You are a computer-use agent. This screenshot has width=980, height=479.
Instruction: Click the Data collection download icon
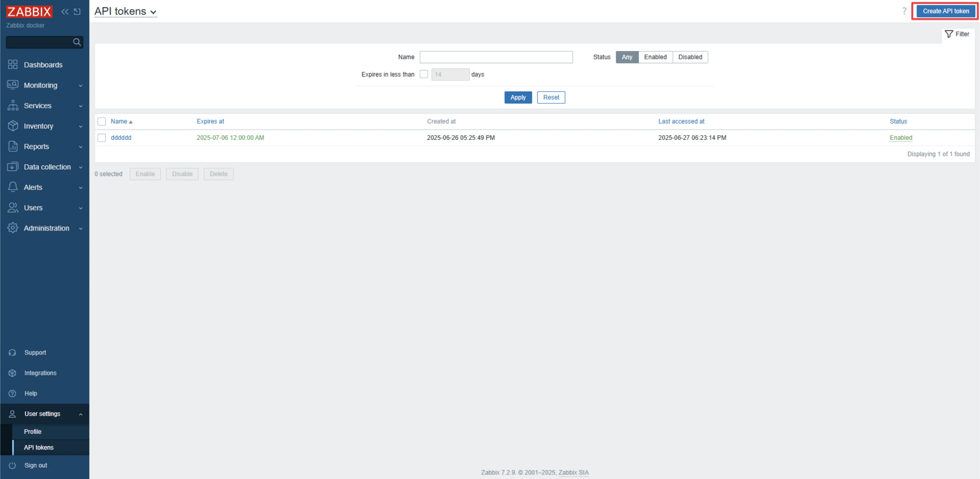click(13, 167)
